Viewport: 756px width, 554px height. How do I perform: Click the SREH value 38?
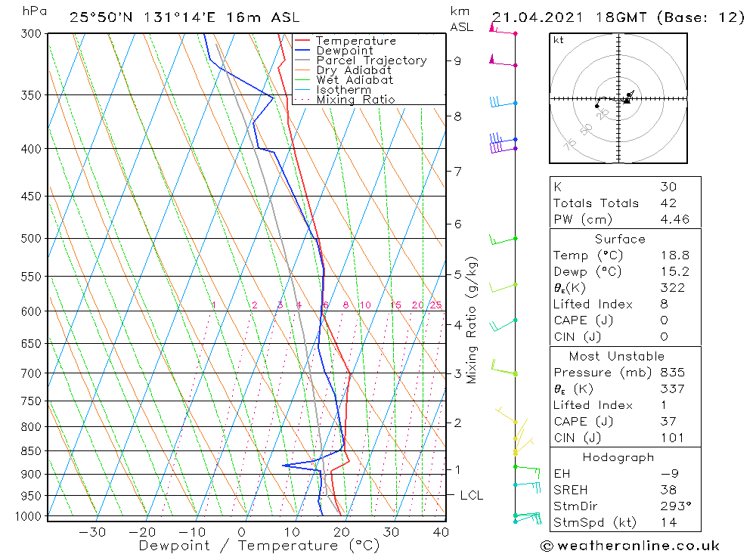tap(668, 490)
